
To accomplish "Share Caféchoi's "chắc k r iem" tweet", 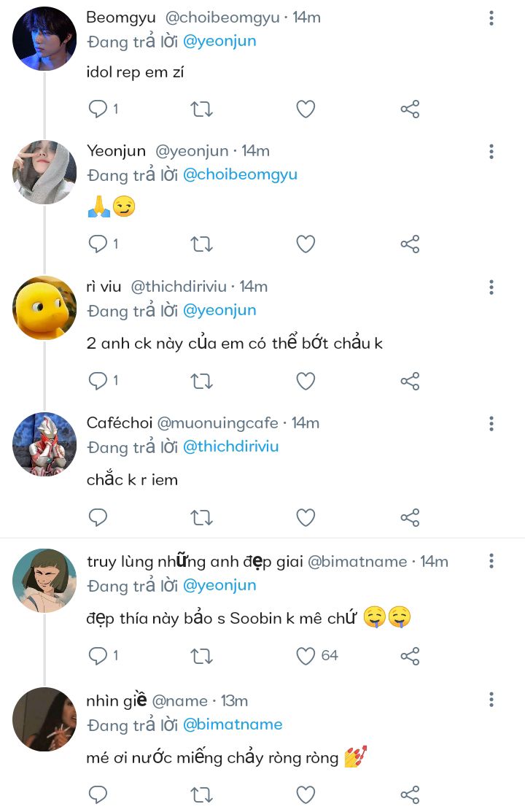I will pyautogui.click(x=410, y=517).
